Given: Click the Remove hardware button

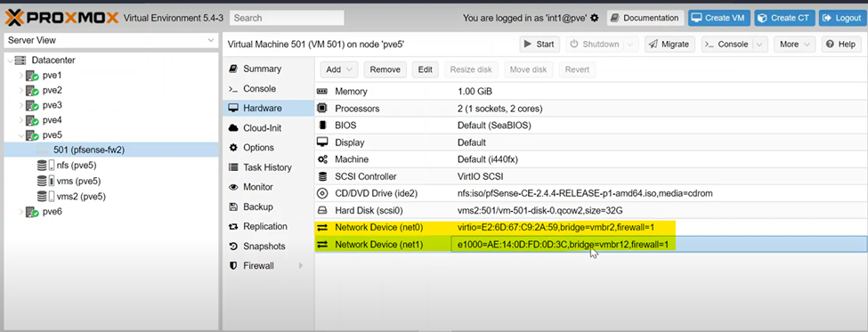Looking at the screenshot, I should (x=385, y=69).
